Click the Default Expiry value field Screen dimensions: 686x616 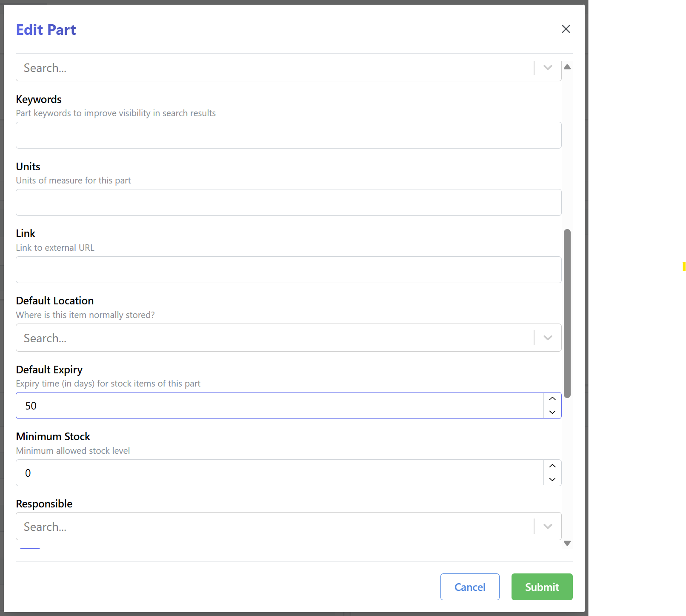280,406
